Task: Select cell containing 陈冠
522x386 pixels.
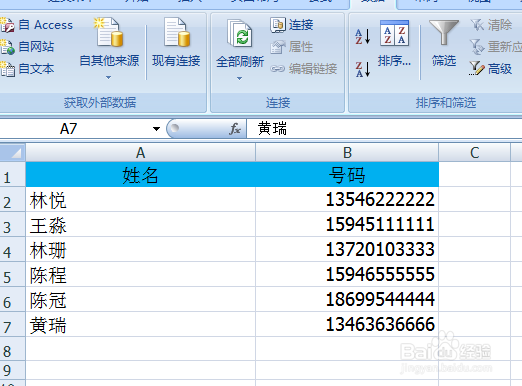Action: tap(140, 299)
